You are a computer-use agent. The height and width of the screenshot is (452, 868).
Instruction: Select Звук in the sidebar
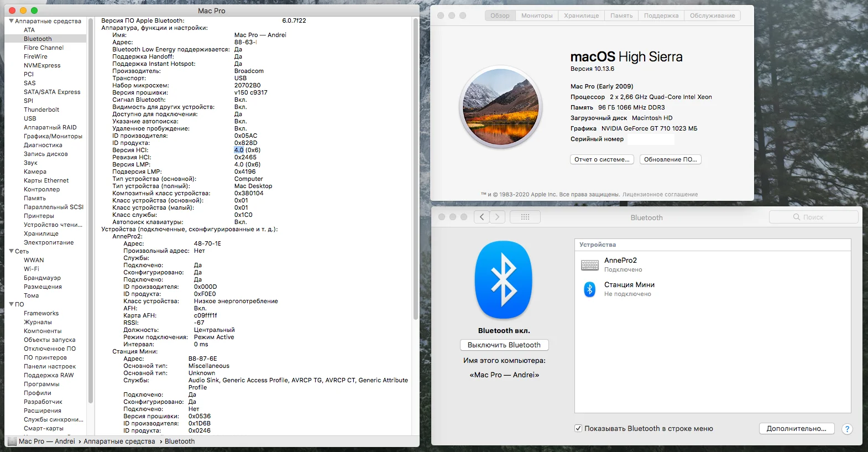pyautogui.click(x=31, y=163)
